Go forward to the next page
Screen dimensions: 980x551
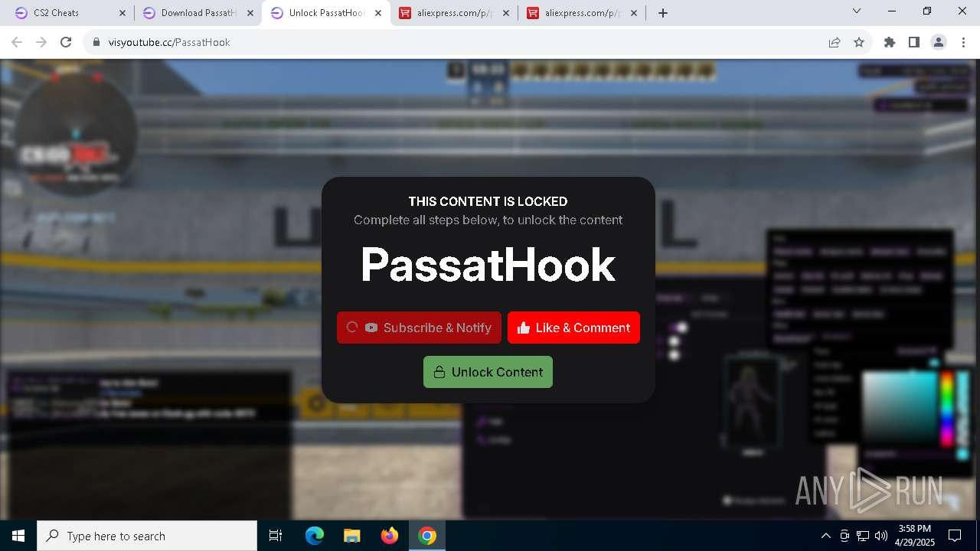click(41, 42)
